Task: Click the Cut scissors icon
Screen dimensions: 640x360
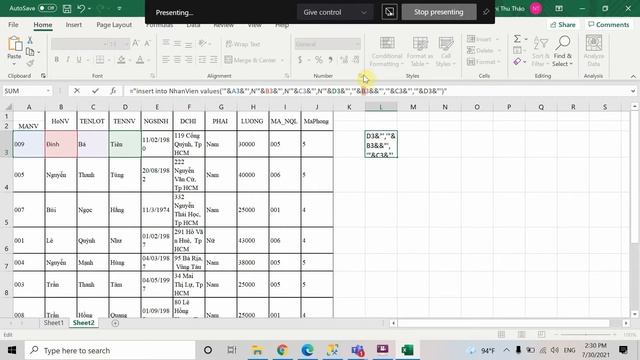Action: coord(30,40)
